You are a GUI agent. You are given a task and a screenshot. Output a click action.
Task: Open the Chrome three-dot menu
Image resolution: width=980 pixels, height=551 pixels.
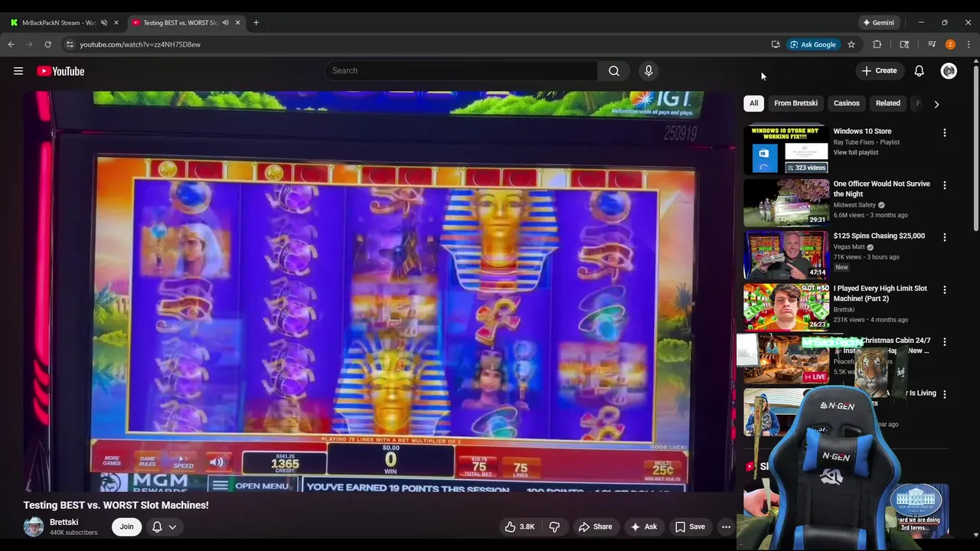(969, 44)
